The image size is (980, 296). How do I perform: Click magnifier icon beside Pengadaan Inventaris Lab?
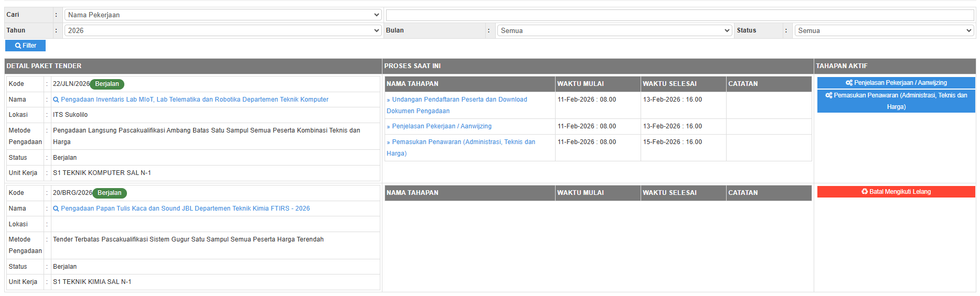tap(56, 100)
